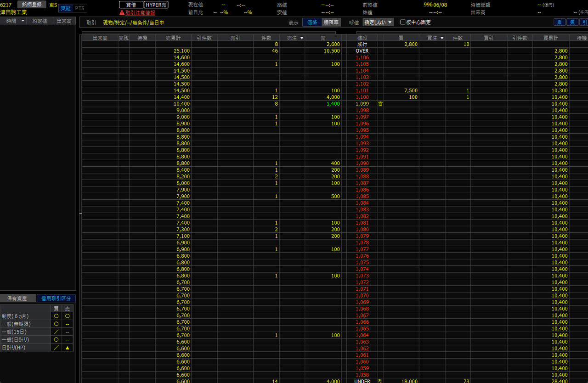Viewport: 588px width, 383px height.
Task: Open the 時間 column dropdown arrow
Action: pos(23,21)
